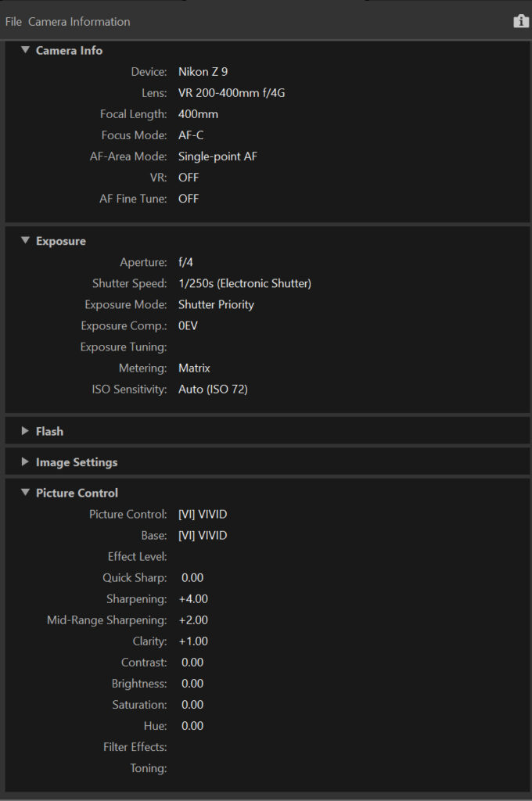Open the File menu
This screenshot has height=801, width=532.
[x=13, y=22]
